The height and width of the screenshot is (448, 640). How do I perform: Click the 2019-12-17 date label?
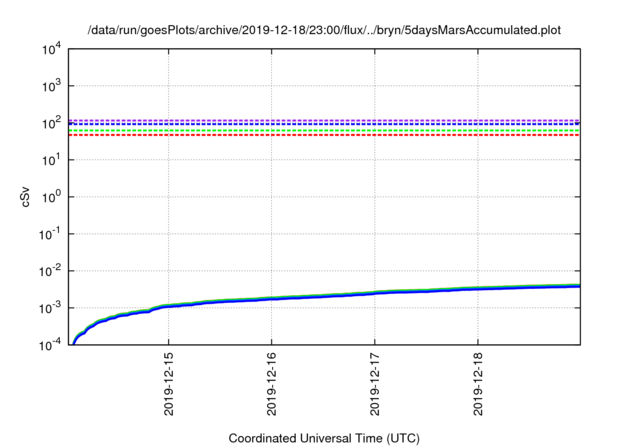click(375, 384)
